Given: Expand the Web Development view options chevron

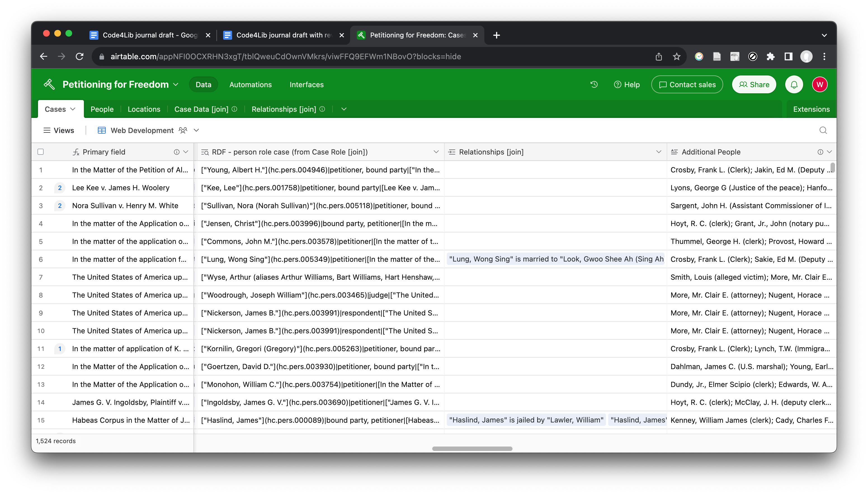Looking at the screenshot, I should tap(196, 130).
